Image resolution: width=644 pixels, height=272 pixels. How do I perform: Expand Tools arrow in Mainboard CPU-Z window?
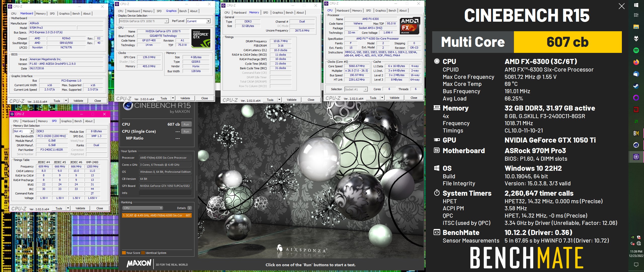[x=66, y=101]
